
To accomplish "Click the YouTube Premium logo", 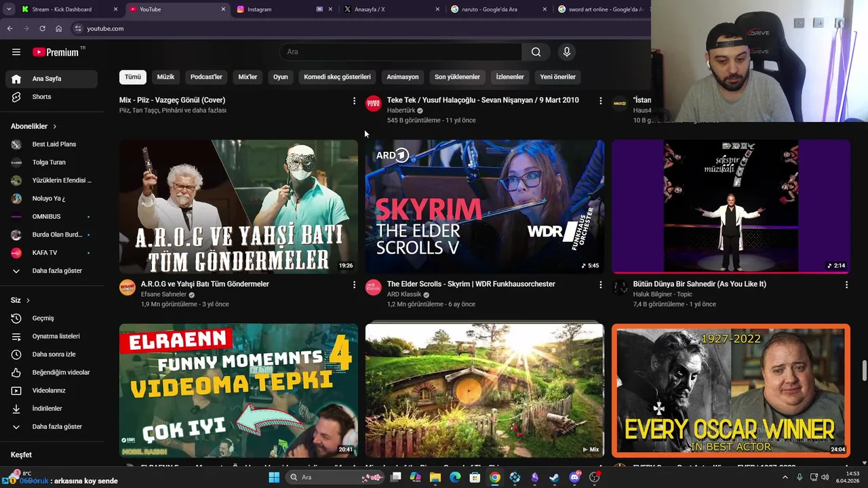I will [x=56, y=52].
